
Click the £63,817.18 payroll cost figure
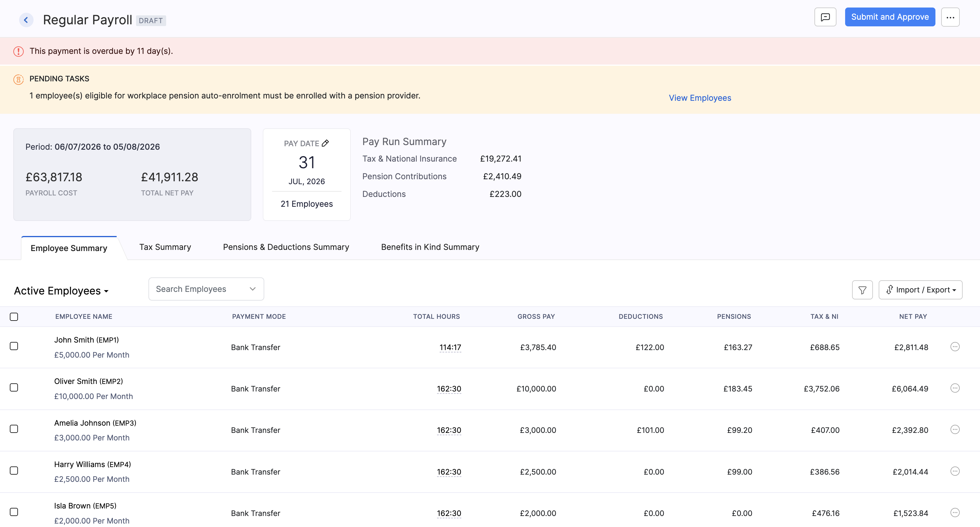coord(54,177)
